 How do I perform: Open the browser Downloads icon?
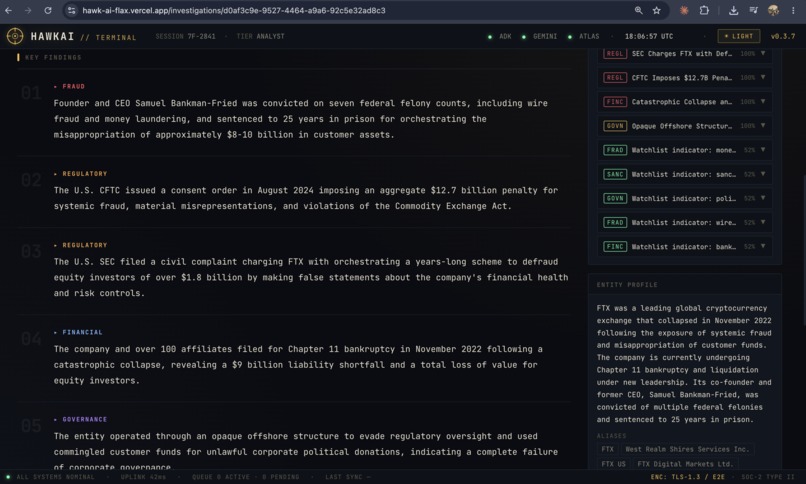(x=734, y=10)
